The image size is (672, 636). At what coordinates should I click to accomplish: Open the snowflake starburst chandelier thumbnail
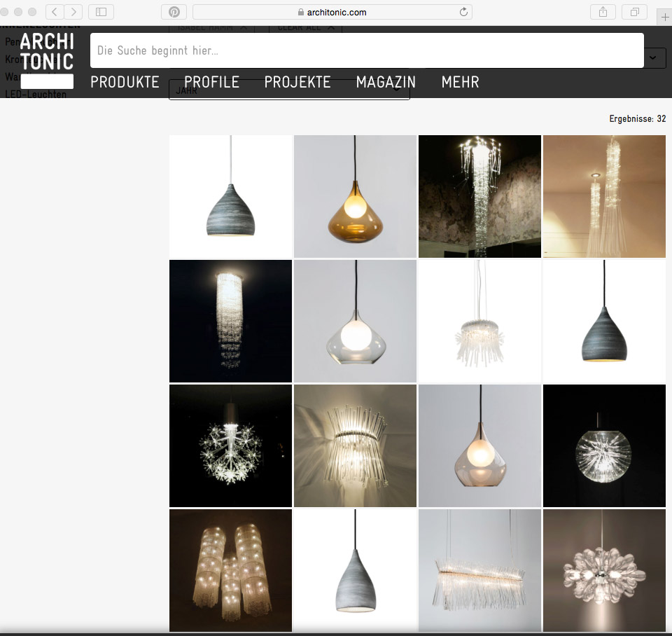pyautogui.click(x=230, y=445)
